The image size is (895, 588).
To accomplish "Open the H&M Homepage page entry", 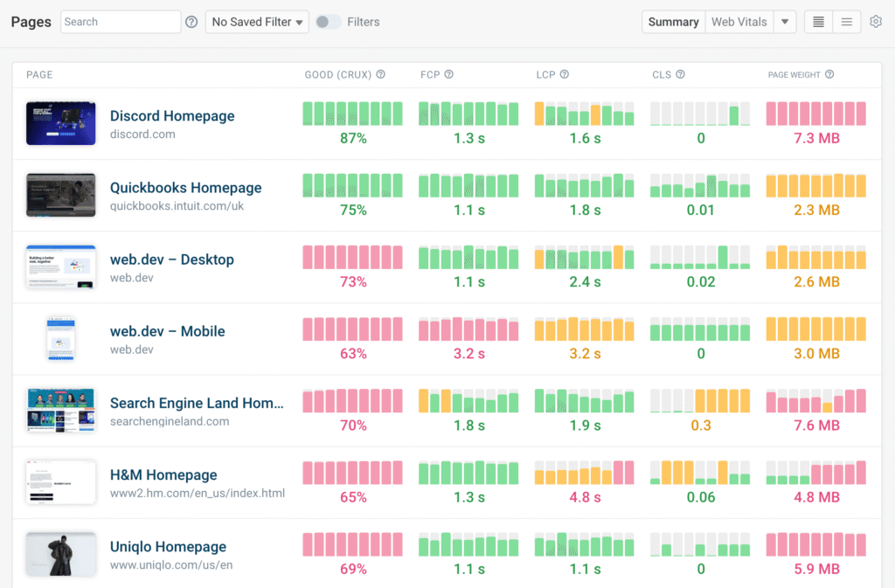I will 161,474.
